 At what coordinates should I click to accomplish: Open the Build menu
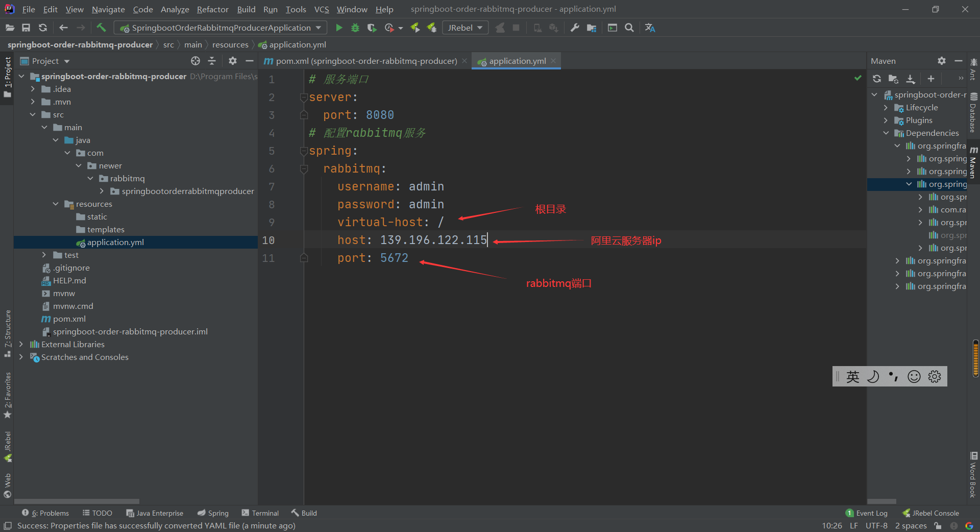[x=246, y=9]
